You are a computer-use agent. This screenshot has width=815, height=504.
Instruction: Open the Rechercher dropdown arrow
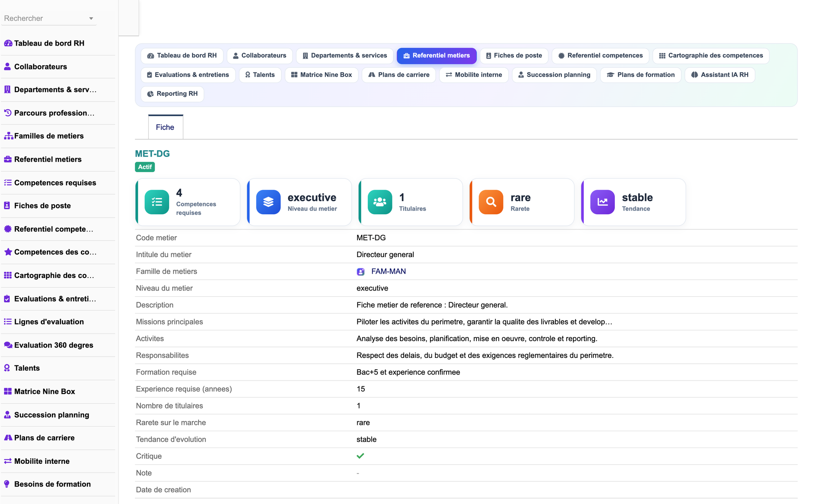coord(91,18)
